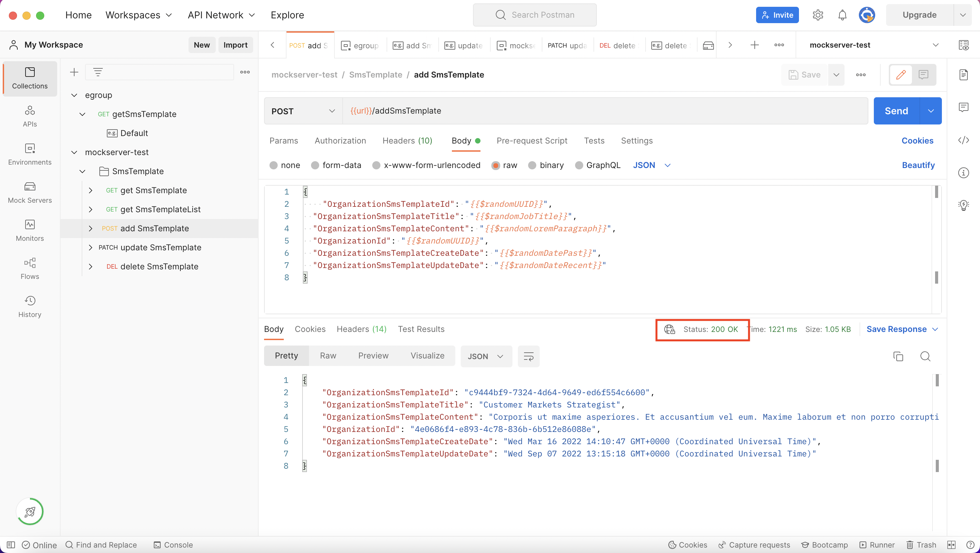Viewport: 980px width, 553px height.
Task: Open the Console from the bottom bar
Action: [x=173, y=544]
